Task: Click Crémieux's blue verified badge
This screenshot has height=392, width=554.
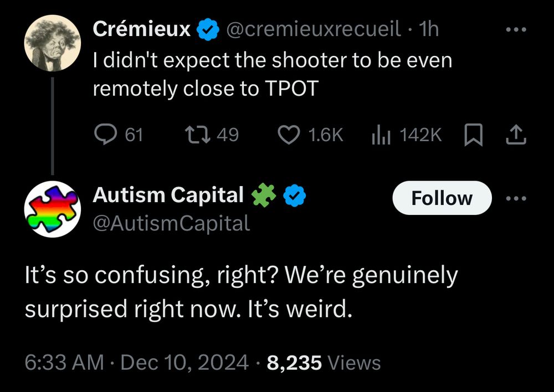Action: click(x=207, y=30)
